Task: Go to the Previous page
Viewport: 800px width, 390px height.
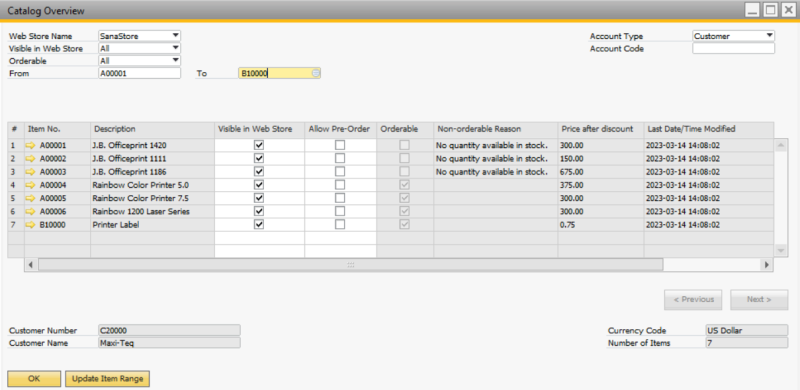Action: [693, 300]
